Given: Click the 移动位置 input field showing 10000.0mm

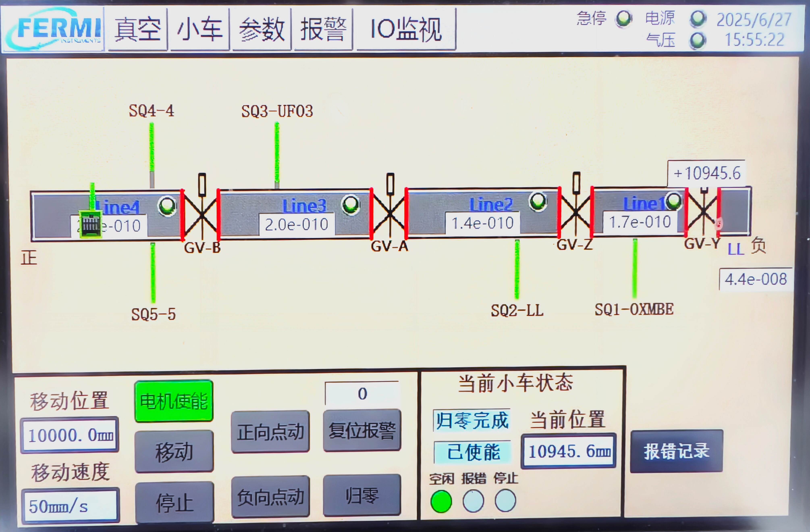Looking at the screenshot, I should click(70, 435).
